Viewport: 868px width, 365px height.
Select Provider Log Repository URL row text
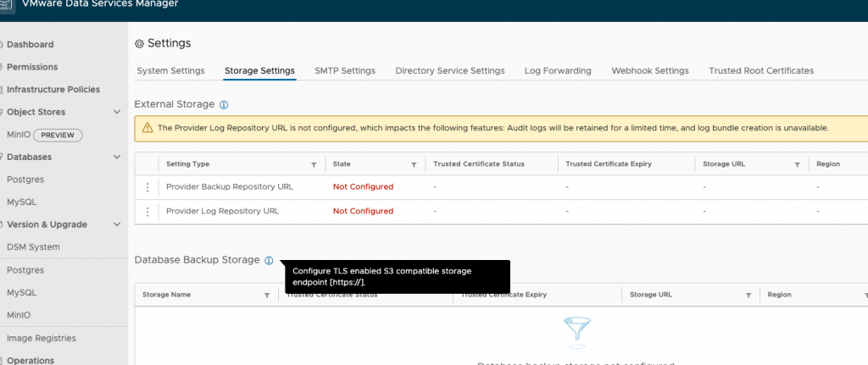tap(223, 211)
